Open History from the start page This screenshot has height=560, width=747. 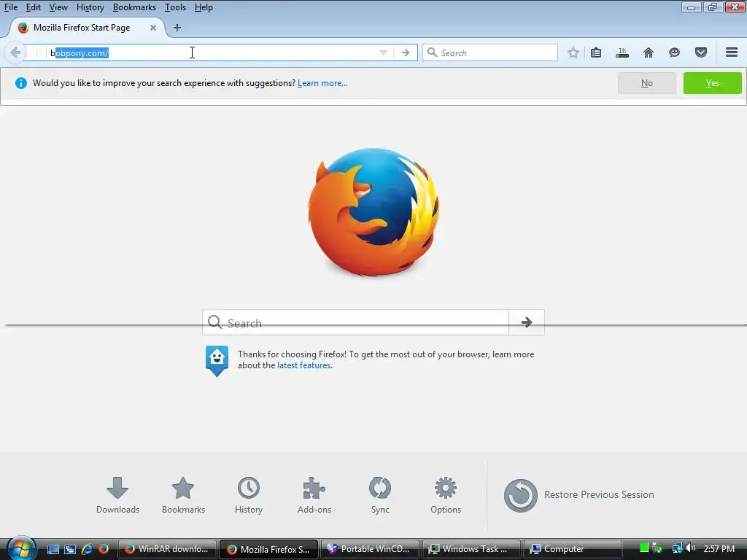(249, 495)
